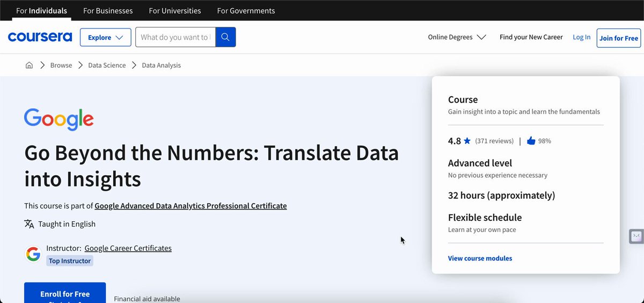The height and width of the screenshot is (303, 644).
Task: Open the Browse breadcrumb
Action: [61, 65]
